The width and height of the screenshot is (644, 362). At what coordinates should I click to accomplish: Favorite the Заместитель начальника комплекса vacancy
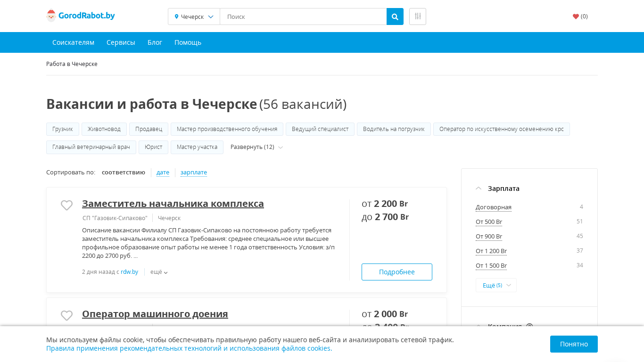[x=66, y=206]
